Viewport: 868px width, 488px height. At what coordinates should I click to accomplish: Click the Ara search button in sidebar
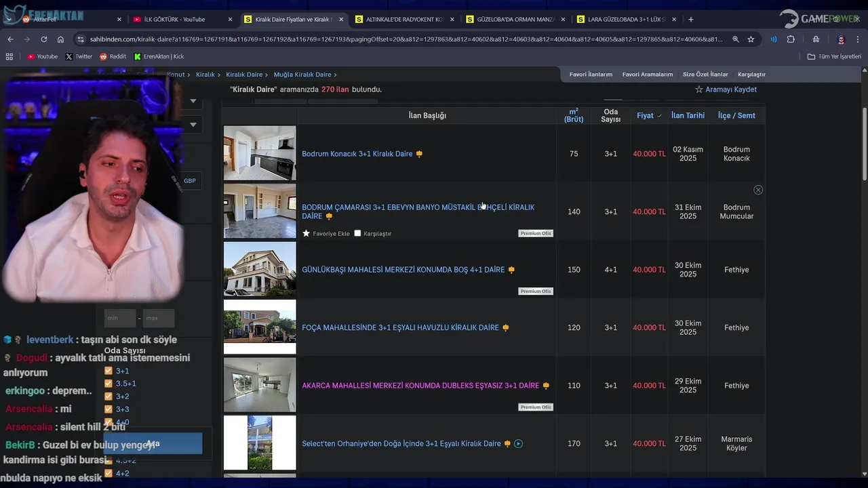pyautogui.click(x=153, y=444)
